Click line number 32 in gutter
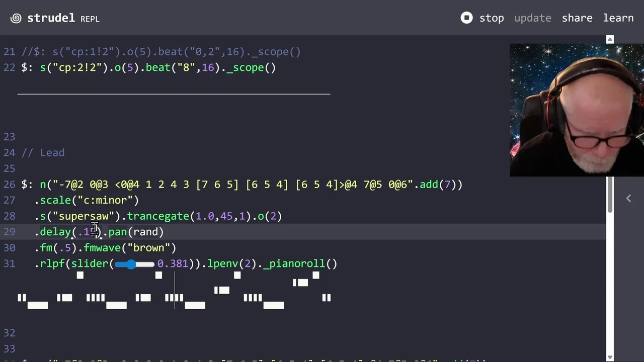644x362 pixels. [x=9, y=333]
